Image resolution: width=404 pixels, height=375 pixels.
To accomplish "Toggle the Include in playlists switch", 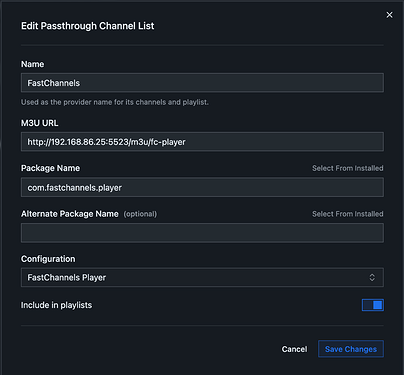I will point(373,305).
